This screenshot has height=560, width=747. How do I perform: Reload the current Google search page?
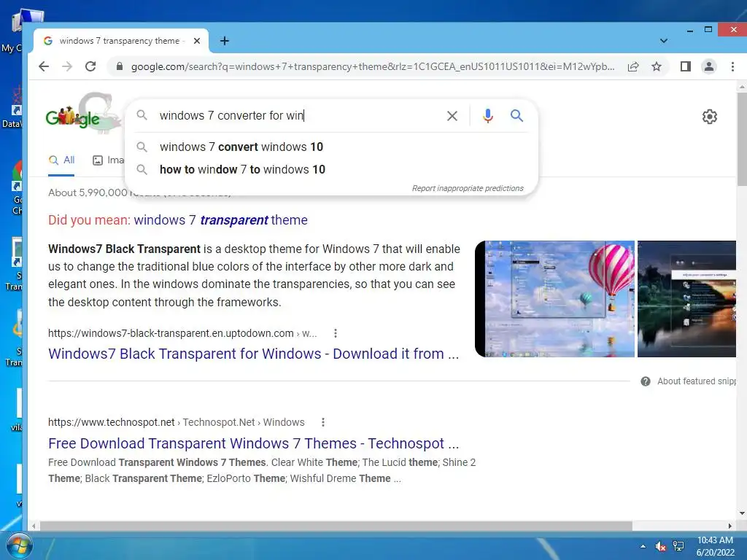[x=90, y=66]
